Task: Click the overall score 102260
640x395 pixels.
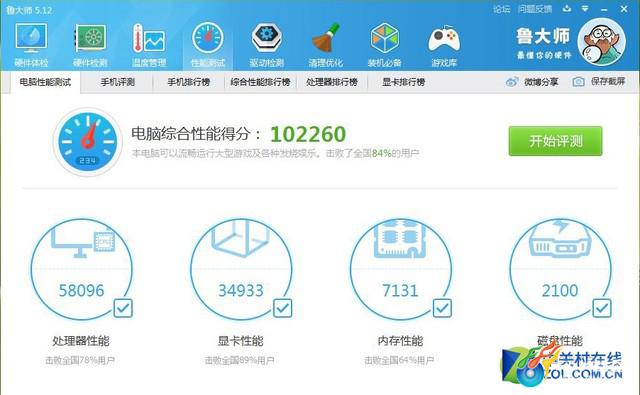Action: point(308,134)
